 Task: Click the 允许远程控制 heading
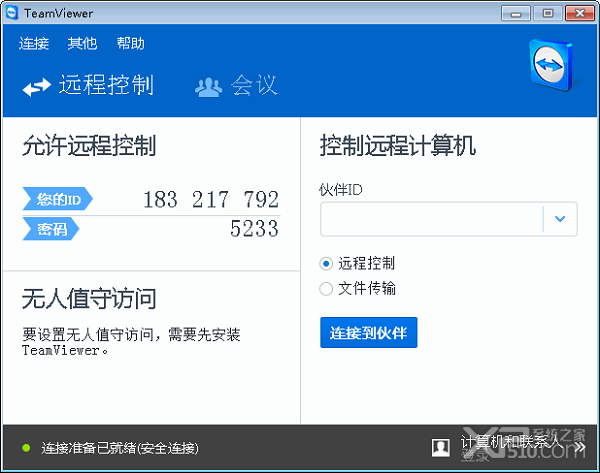click(x=89, y=145)
